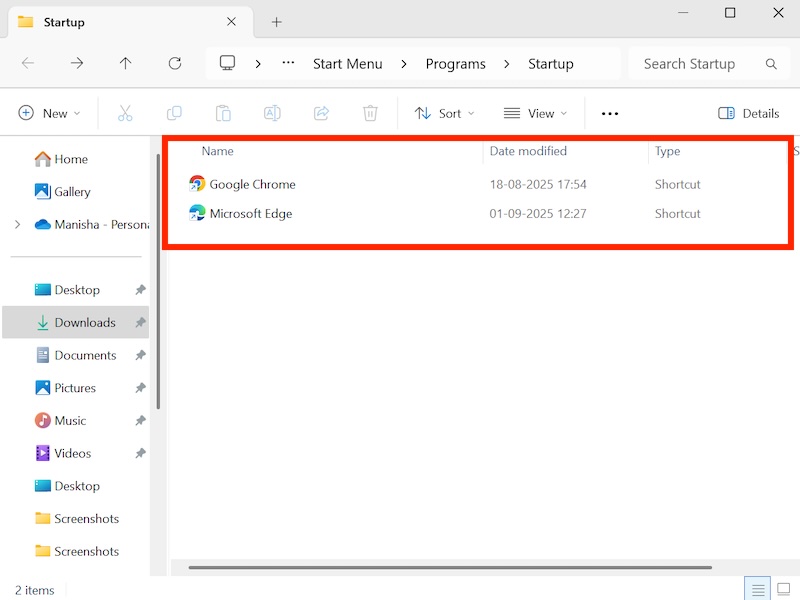800x600 pixels.
Task: Go up one folder level
Action: (125, 64)
